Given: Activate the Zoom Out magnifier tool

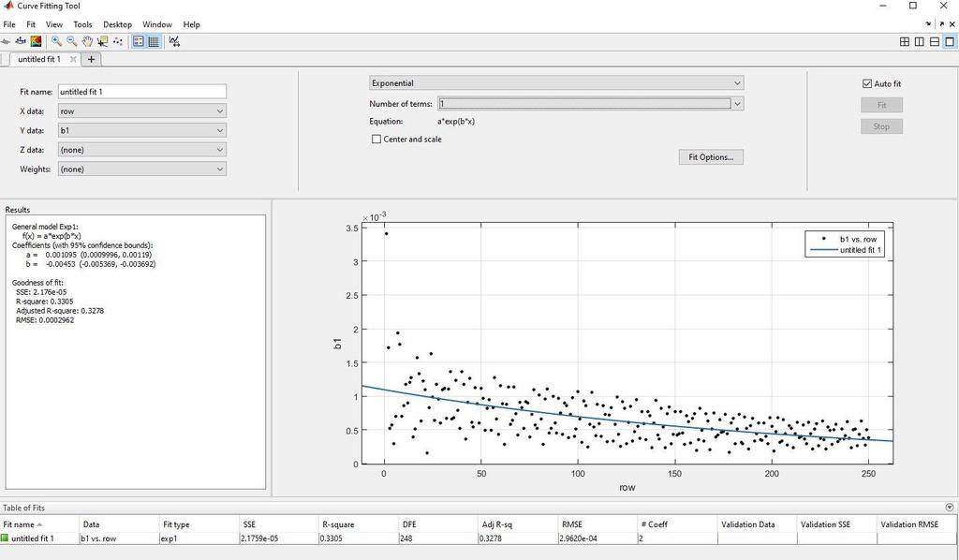Looking at the screenshot, I should pyautogui.click(x=71, y=41).
